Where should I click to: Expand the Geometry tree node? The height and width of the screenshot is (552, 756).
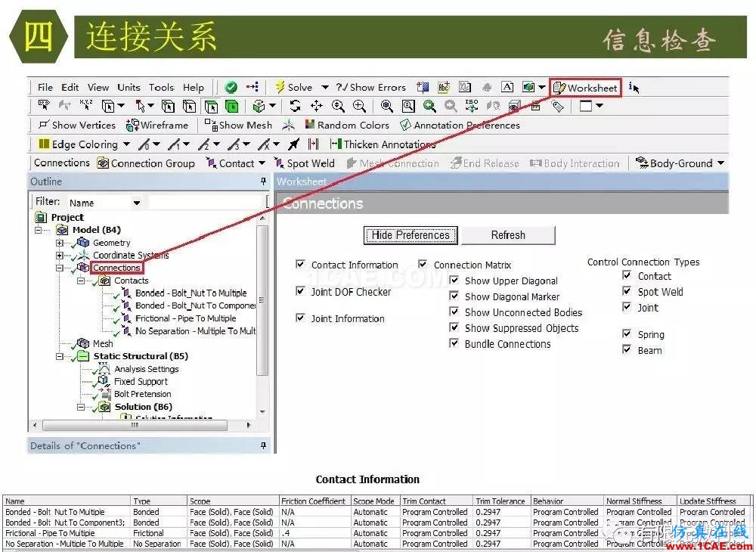pyautogui.click(x=59, y=243)
